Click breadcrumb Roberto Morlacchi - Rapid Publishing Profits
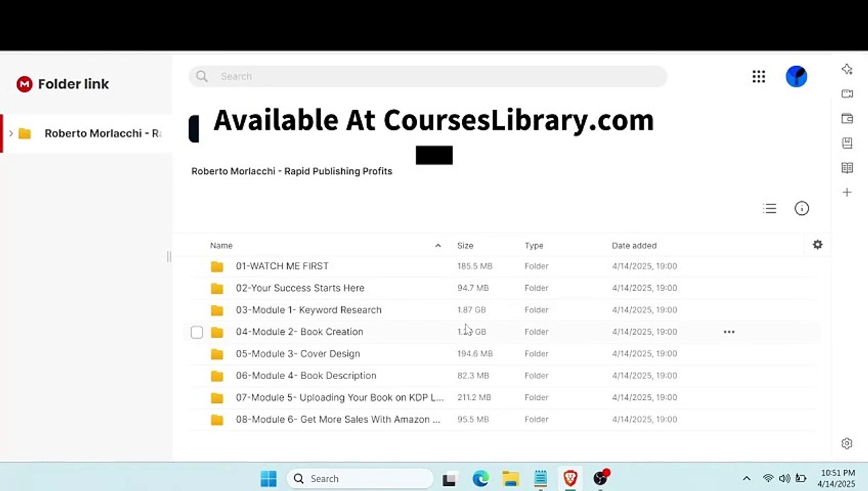This screenshot has height=491, width=868. tap(291, 171)
